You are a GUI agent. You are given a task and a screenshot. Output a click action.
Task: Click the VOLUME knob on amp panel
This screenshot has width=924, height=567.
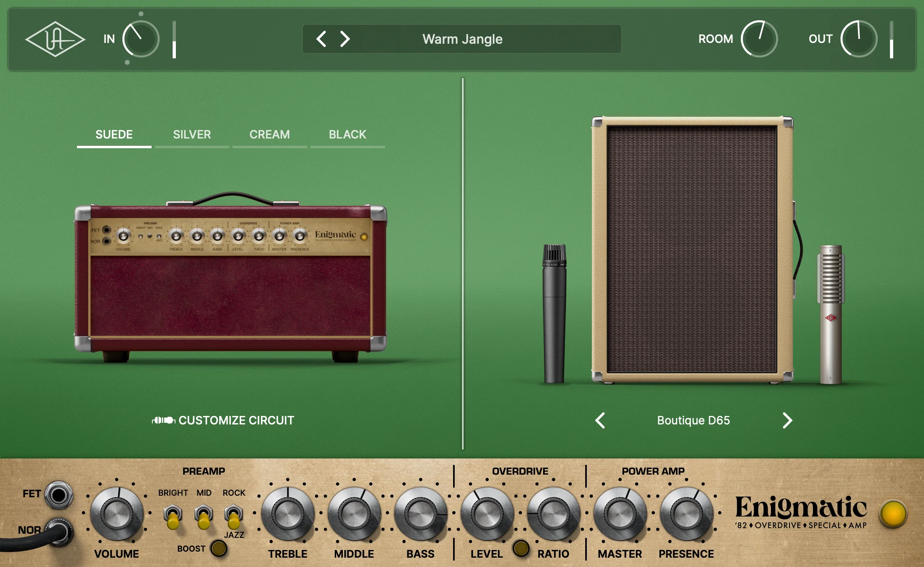click(117, 514)
